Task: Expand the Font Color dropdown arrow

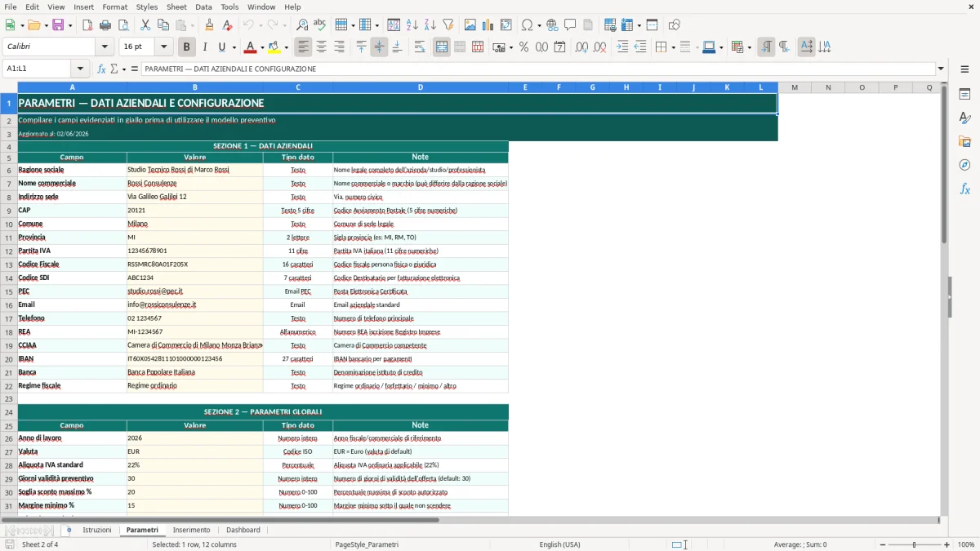Action: (x=263, y=47)
